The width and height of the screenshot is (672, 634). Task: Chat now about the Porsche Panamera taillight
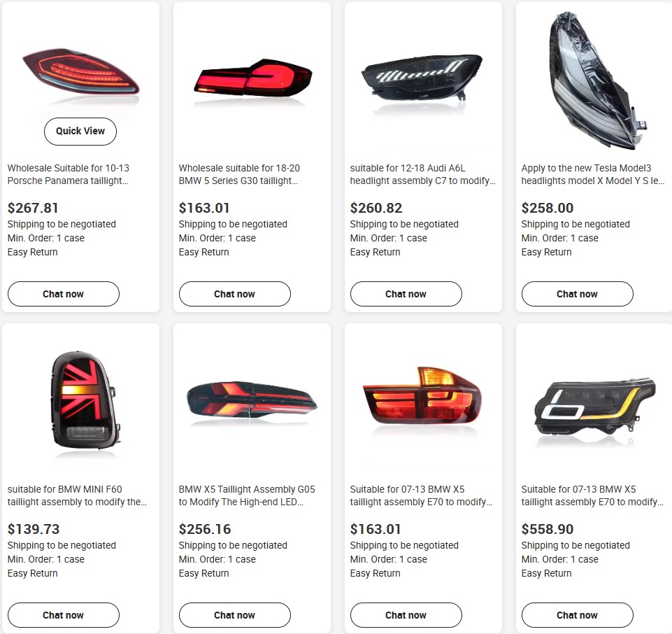64,294
